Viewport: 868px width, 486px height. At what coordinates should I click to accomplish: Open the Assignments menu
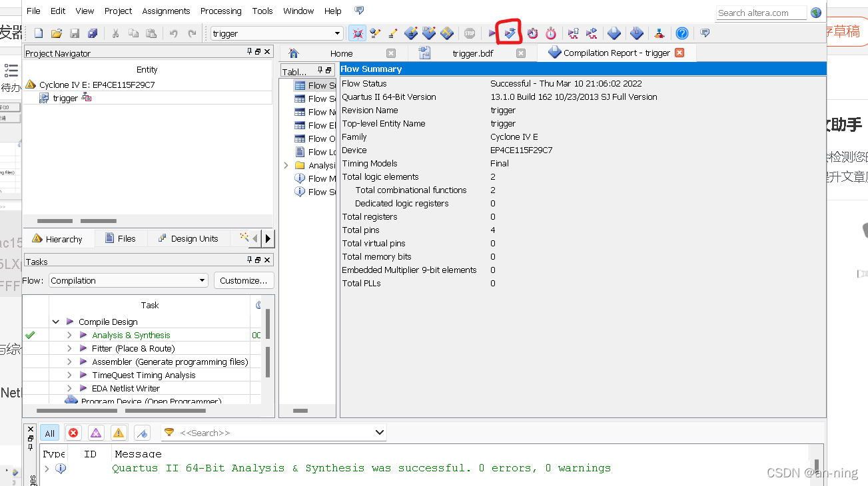[166, 11]
